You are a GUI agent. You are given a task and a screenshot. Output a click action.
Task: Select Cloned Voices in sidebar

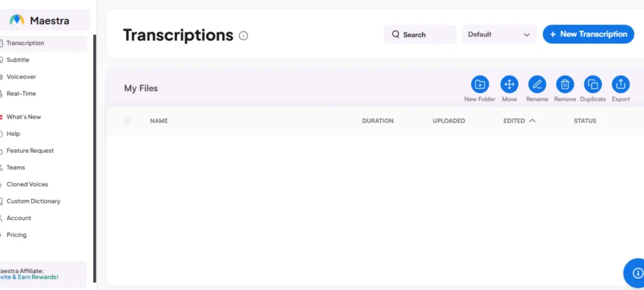(27, 184)
